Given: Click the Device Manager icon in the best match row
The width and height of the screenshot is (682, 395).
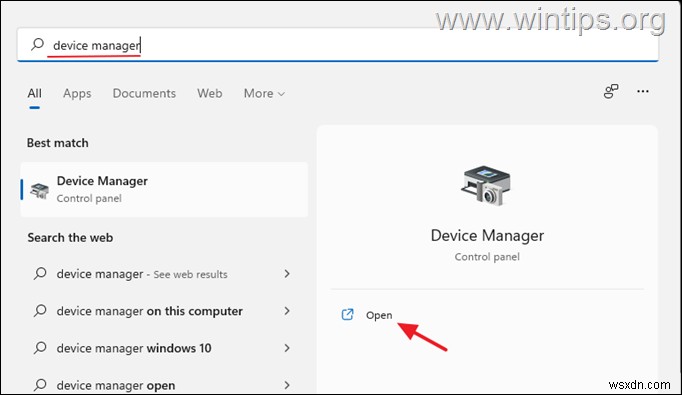Looking at the screenshot, I should 39,190.
